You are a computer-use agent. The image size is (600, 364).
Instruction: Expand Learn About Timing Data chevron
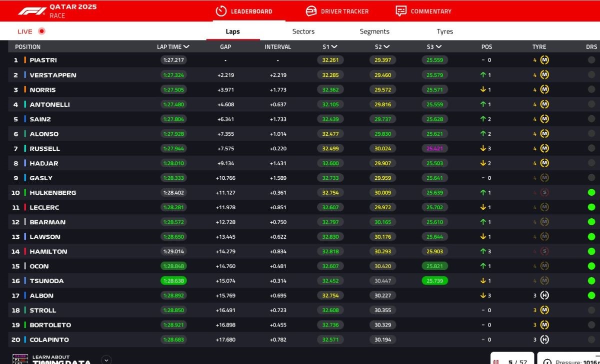pyautogui.click(x=106, y=360)
